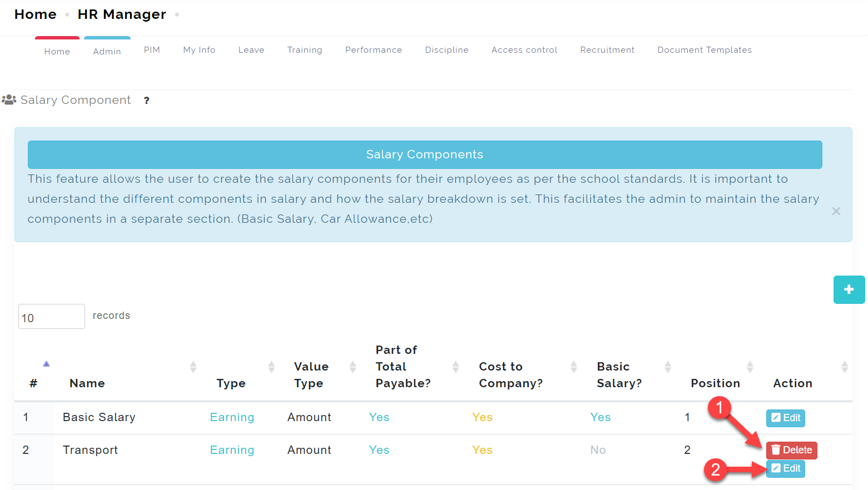Click the Earning type for Transport
The width and height of the screenshot is (868, 490).
(x=232, y=450)
